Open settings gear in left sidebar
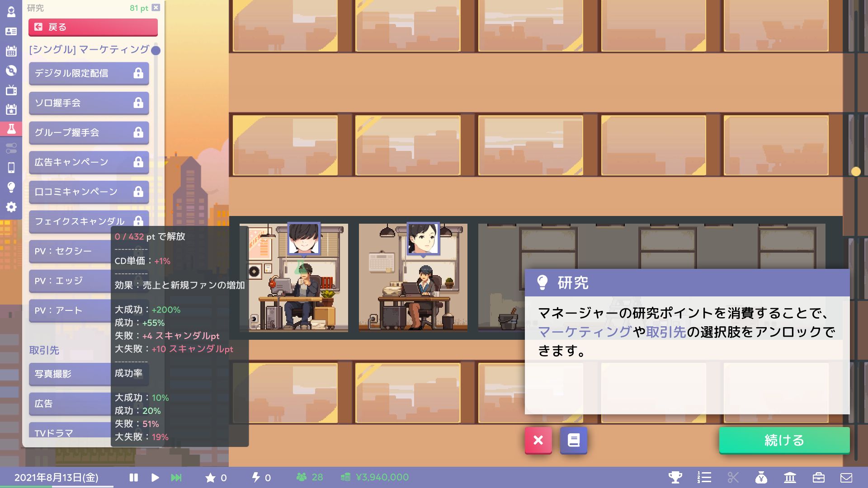Screen dimensions: 868x488 coord(11,207)
